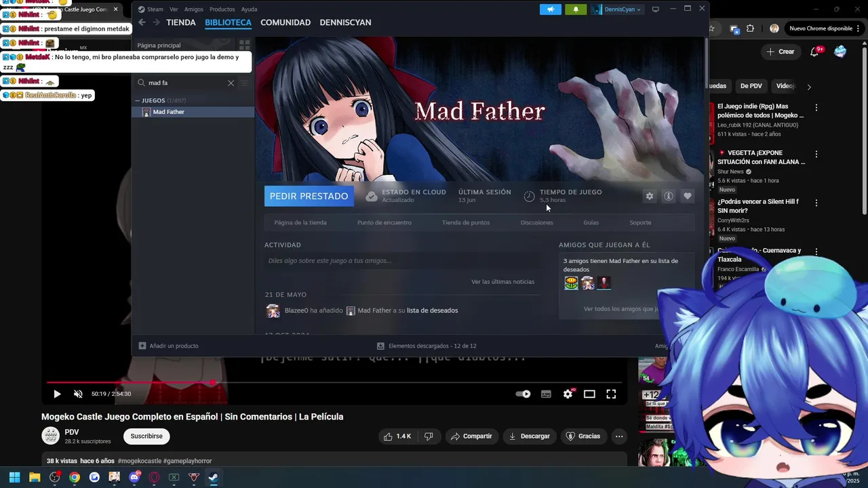Viewport: 868px width, 488px height.
Task: Enter YouTube fullscreen mode
Action: click(x=611, y=394)
